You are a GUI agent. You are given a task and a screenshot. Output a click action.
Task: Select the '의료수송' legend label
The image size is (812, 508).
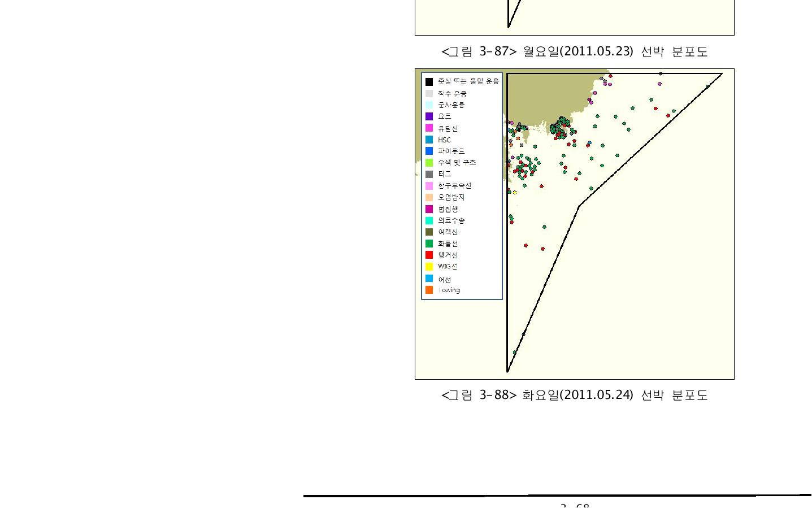click(x=451, y=220)
